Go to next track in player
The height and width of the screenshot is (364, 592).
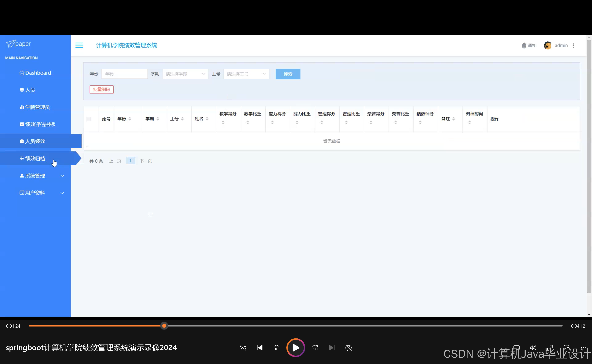(332, 348)
